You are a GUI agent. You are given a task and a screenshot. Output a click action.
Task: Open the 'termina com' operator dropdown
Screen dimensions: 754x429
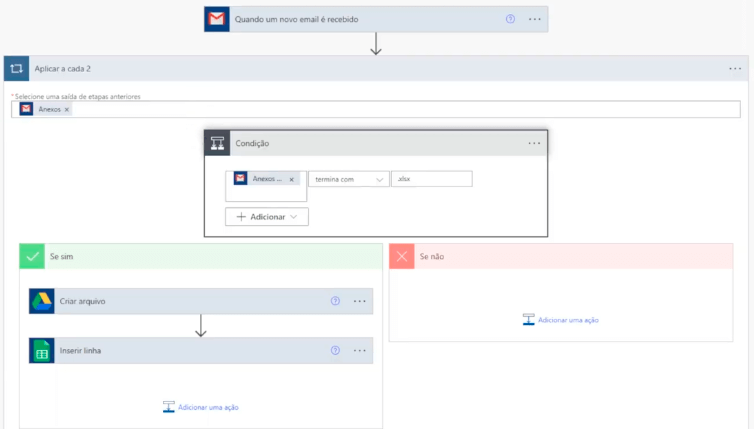pos(349,179)
